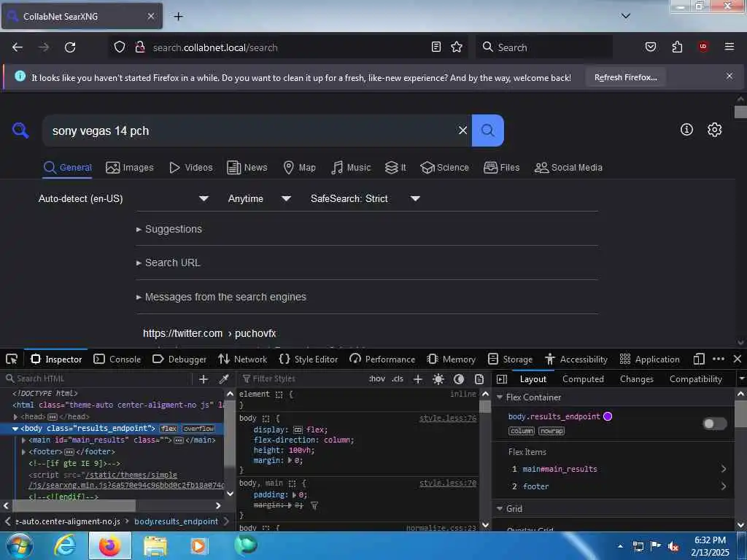The image size is (747, 560).
Task: Expand the main#main_results node
Action: click(x=24, y=440)
